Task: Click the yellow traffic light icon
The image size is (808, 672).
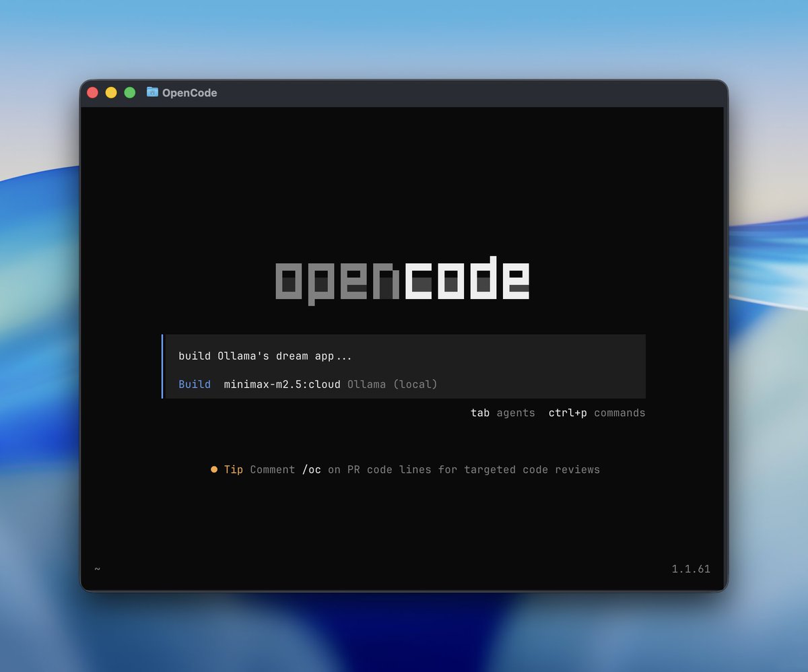Action: pyautogui.click(x=110, y=92)
